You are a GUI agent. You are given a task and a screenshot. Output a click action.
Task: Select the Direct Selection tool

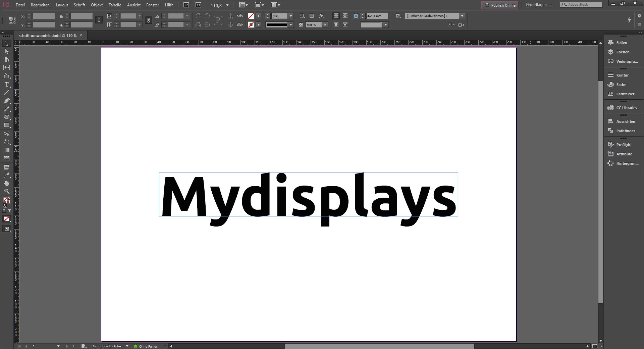click(x=6, y=51)
